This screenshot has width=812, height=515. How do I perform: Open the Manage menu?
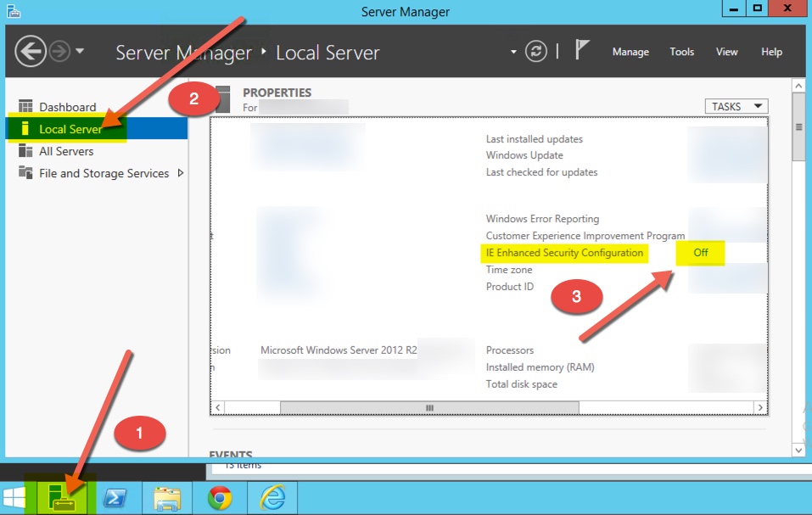pyautogui.click(x=630, y=52)
